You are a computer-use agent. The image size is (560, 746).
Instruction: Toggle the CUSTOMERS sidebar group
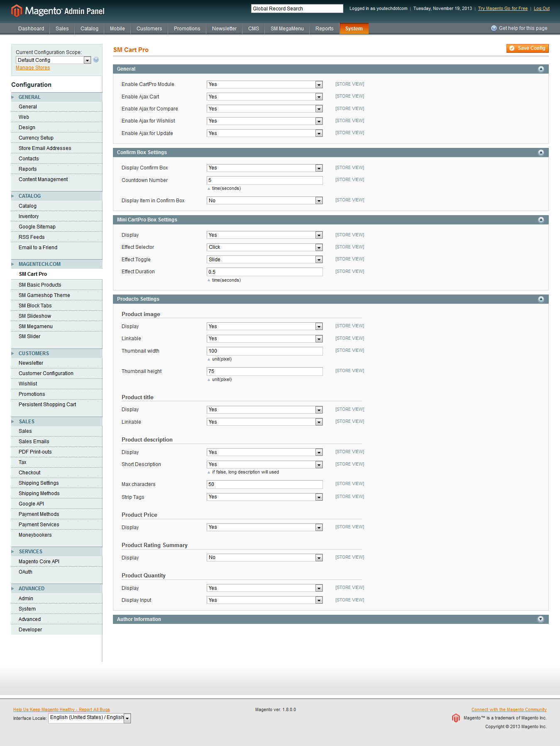coord(56,353)
